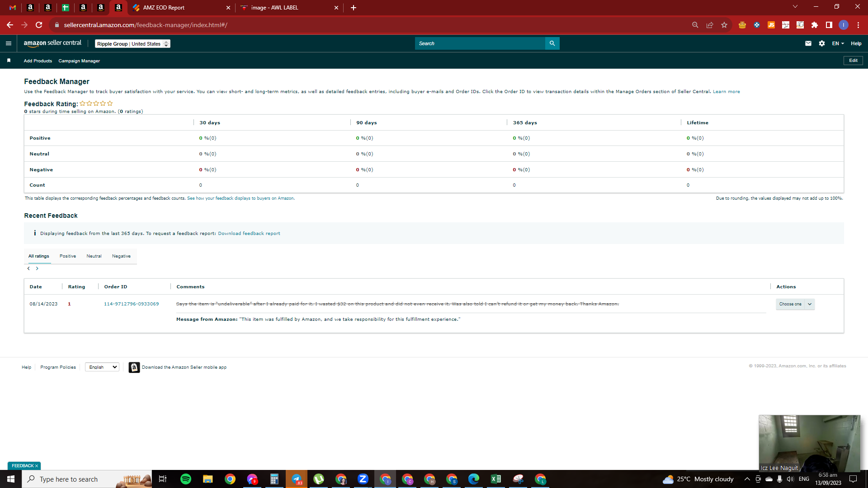The width and height of the screenshot is (868, 488).
Task: Click the Learn more link
Action: tap(726, 92)
